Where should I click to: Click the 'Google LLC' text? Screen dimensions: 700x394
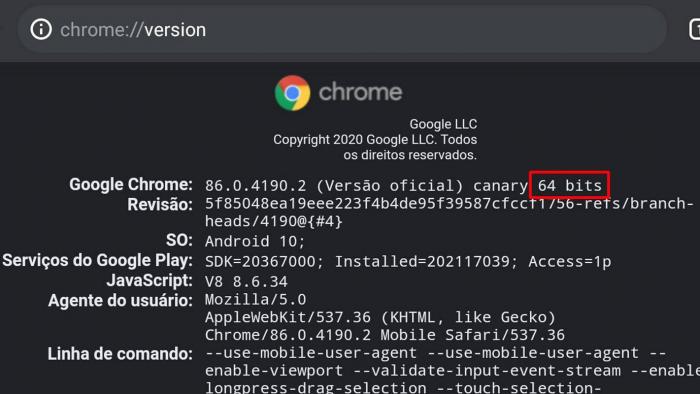(443, 124)
